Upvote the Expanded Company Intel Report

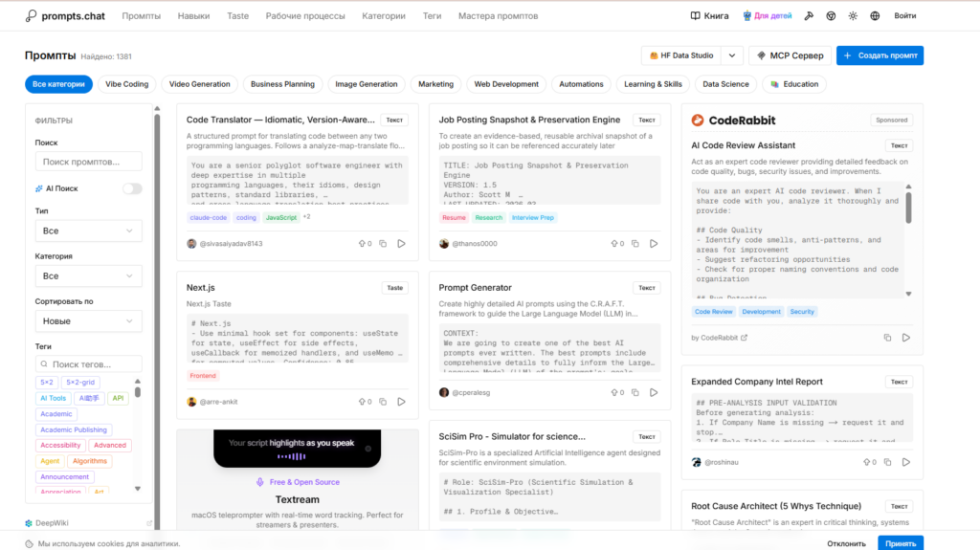[870, 463]
